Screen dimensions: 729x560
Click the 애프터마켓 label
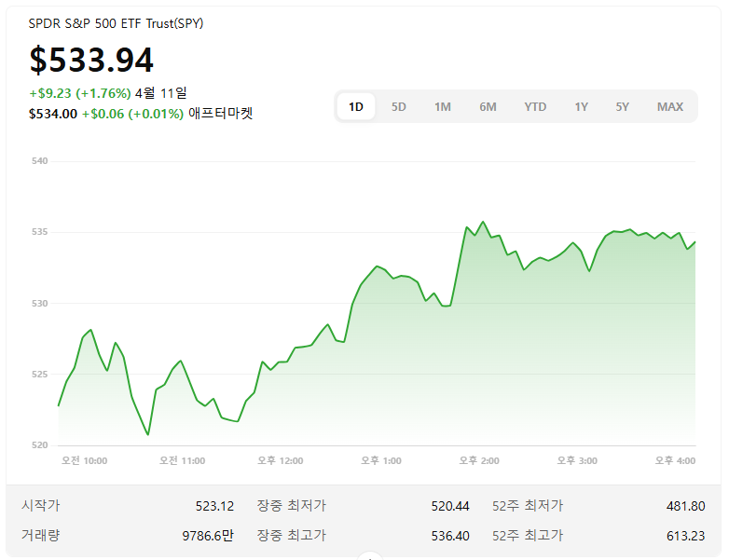[x=220, y=114]
